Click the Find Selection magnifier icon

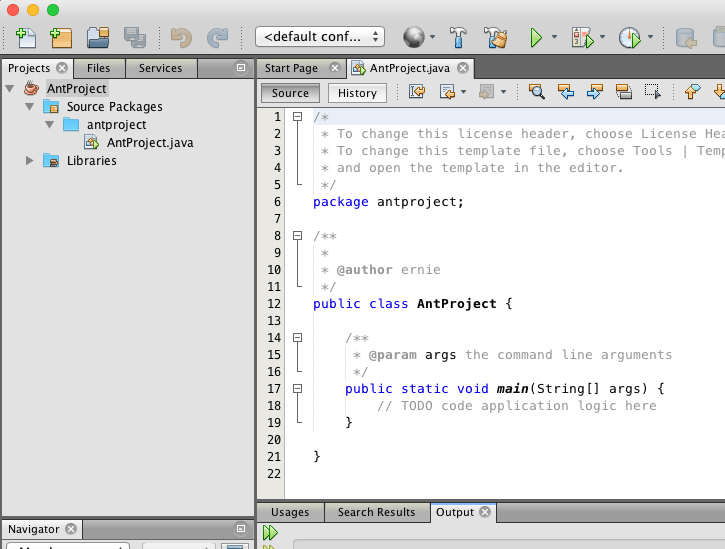(537, 92)
